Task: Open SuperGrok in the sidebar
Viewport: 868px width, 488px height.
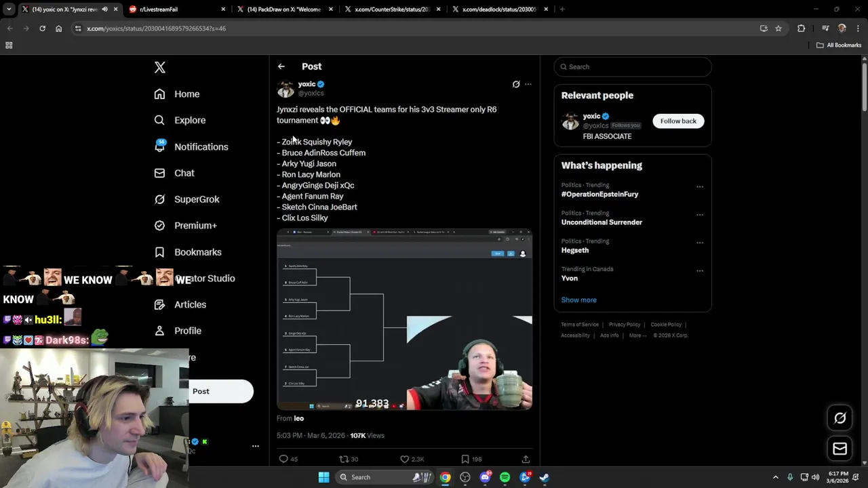Action: [197, 199]
